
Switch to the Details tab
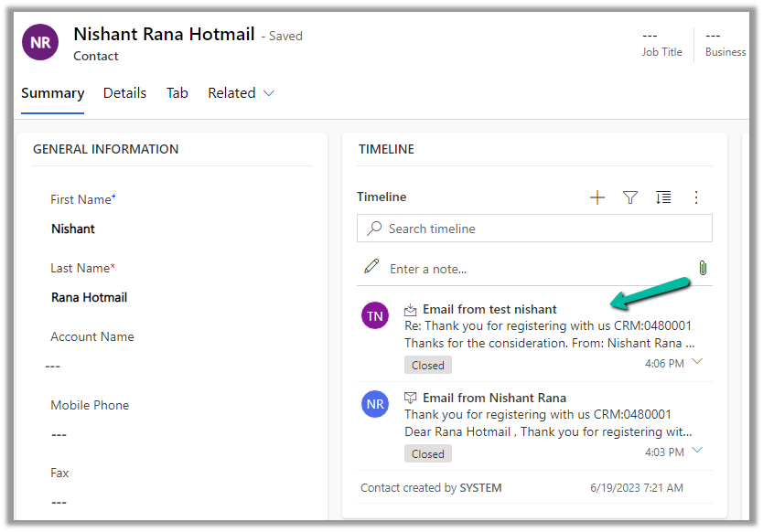point(124,93)
